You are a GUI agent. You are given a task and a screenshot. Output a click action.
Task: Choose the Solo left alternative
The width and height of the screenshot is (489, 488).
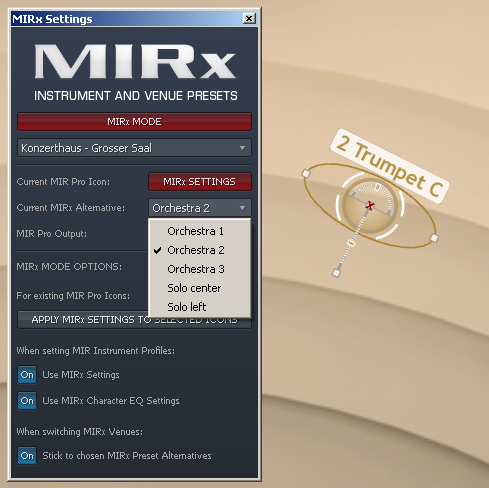click(x=199, y=307)
